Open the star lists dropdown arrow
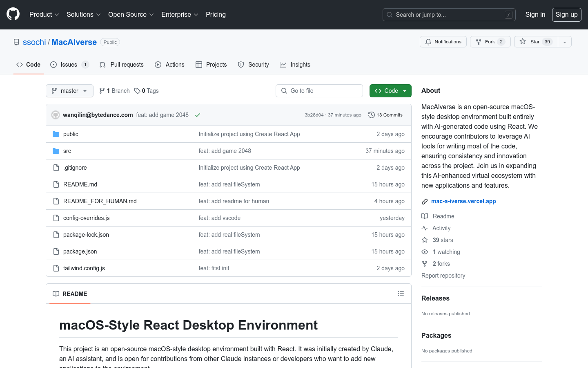Screen dimensions: 588x368 click(565, 42)
